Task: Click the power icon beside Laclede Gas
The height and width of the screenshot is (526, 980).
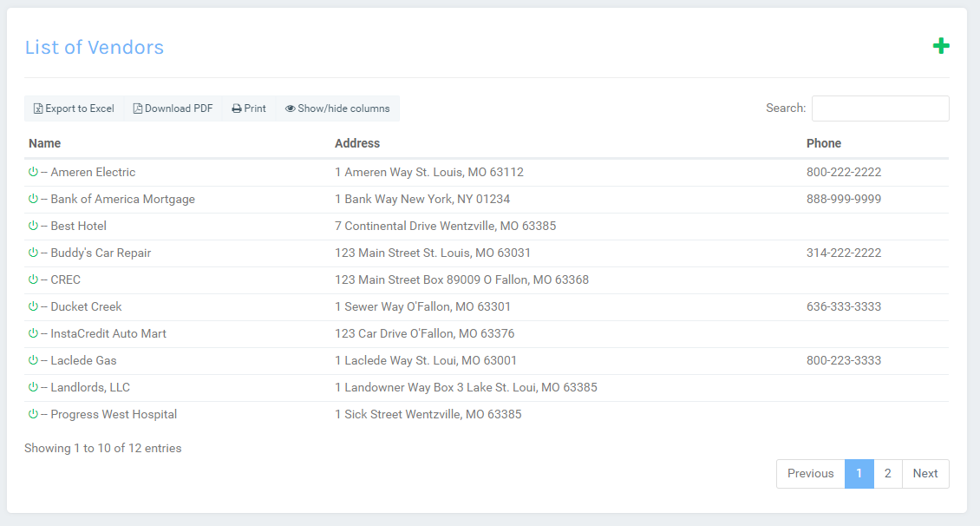Action: click(33, 360)
